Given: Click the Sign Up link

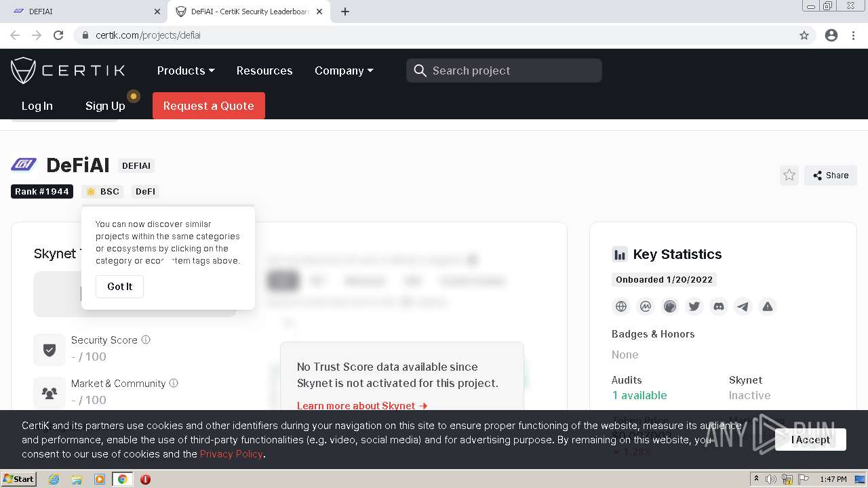Looking at the screenshot, I should click(x=105, y=106).
